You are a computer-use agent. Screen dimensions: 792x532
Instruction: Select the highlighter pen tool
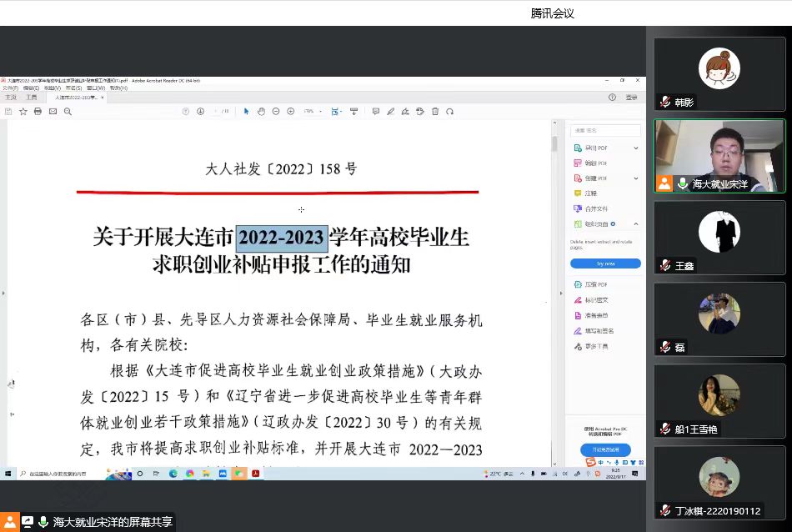tap(390, 112)
